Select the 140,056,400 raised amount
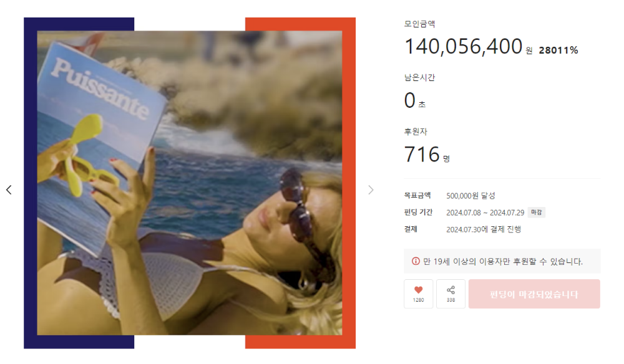Viewport: 624px width, 364px height. 463,47
